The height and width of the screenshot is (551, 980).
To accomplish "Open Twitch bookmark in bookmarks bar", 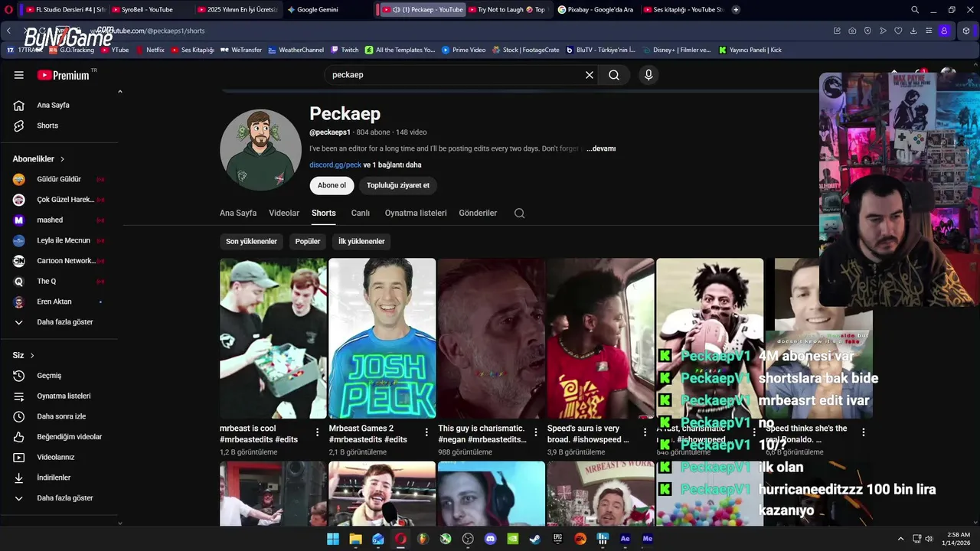I will pos(345,50).
